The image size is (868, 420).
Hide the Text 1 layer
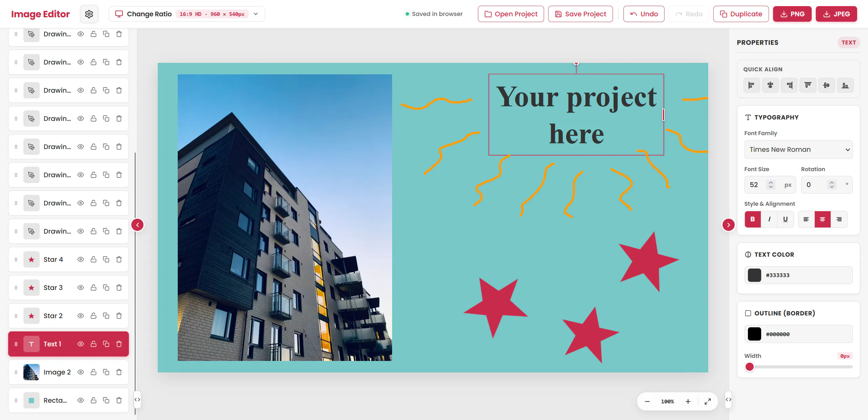[80, 344]
